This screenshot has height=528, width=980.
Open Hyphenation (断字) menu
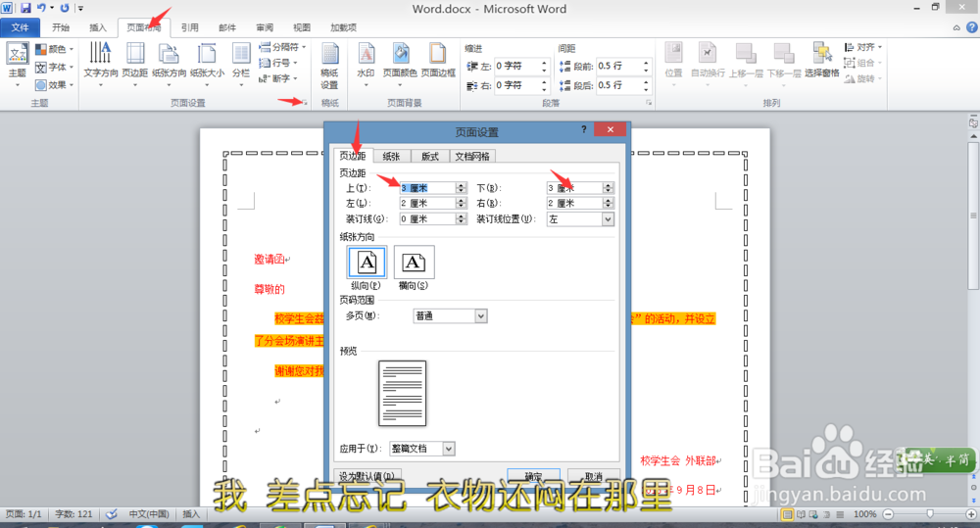278,78
